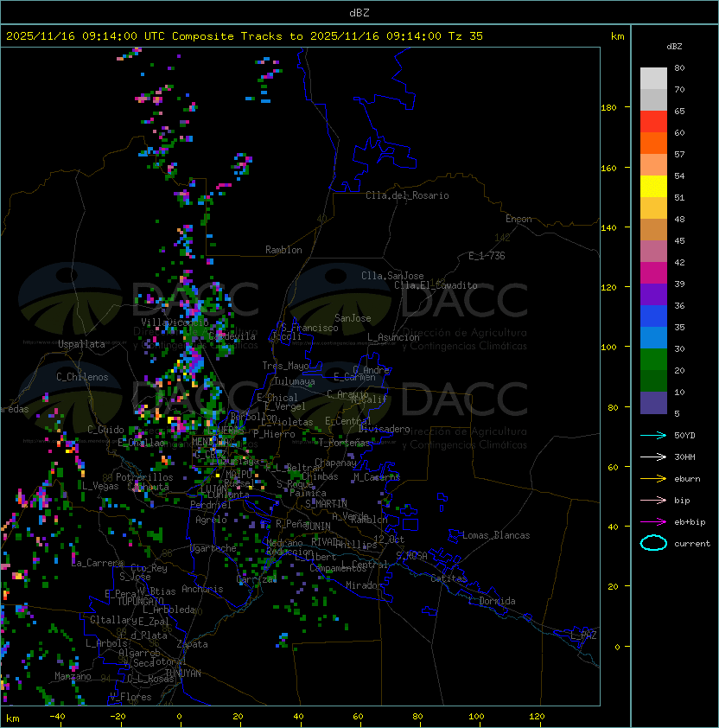
Task: Pick the light blue swatch above 30 dBZ
Action: point(653,338)
